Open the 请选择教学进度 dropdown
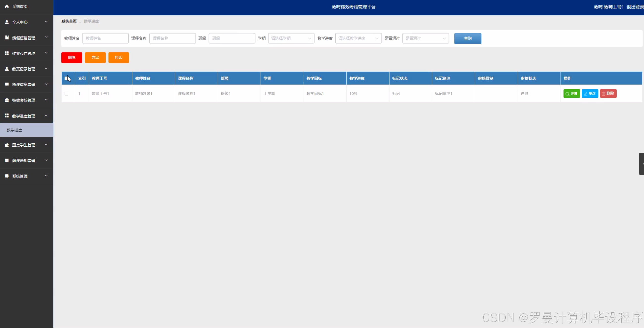Screen dimensions: 644x328 358,38
